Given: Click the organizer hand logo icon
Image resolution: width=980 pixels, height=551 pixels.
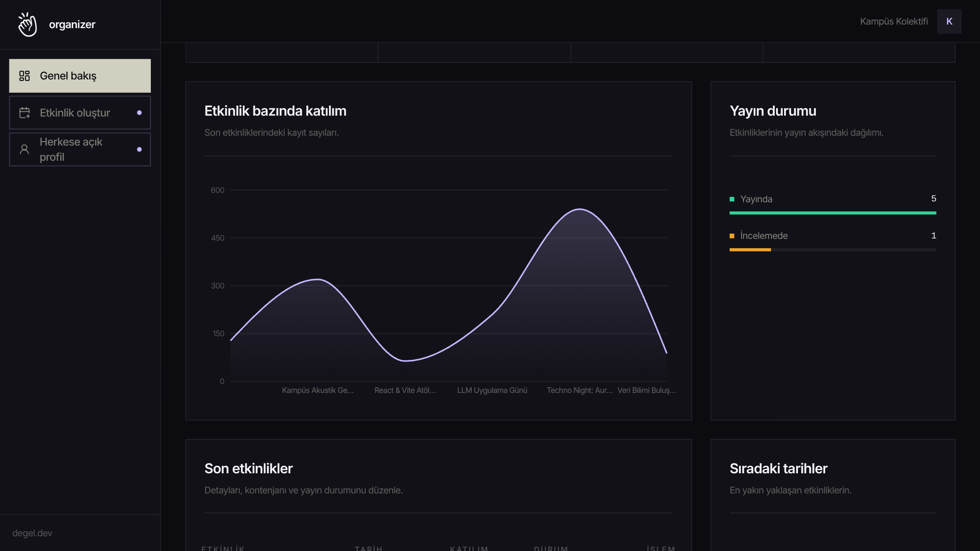Looking at the screenshot, I should tap(27, 25).
